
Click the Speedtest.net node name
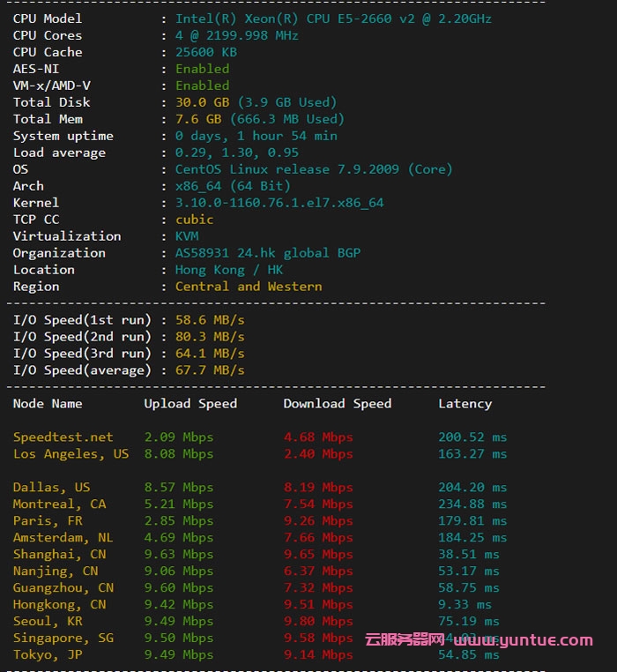pyautogui.click(x=63, y=437)
